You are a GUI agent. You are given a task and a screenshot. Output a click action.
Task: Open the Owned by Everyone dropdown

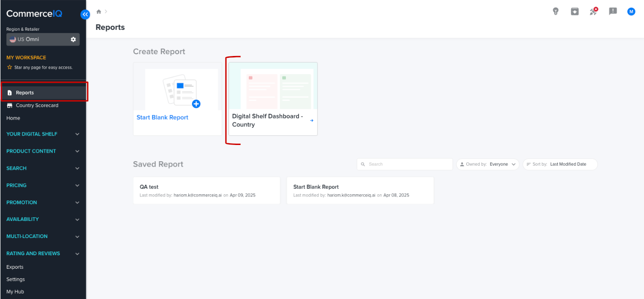[x=488, y=164]
